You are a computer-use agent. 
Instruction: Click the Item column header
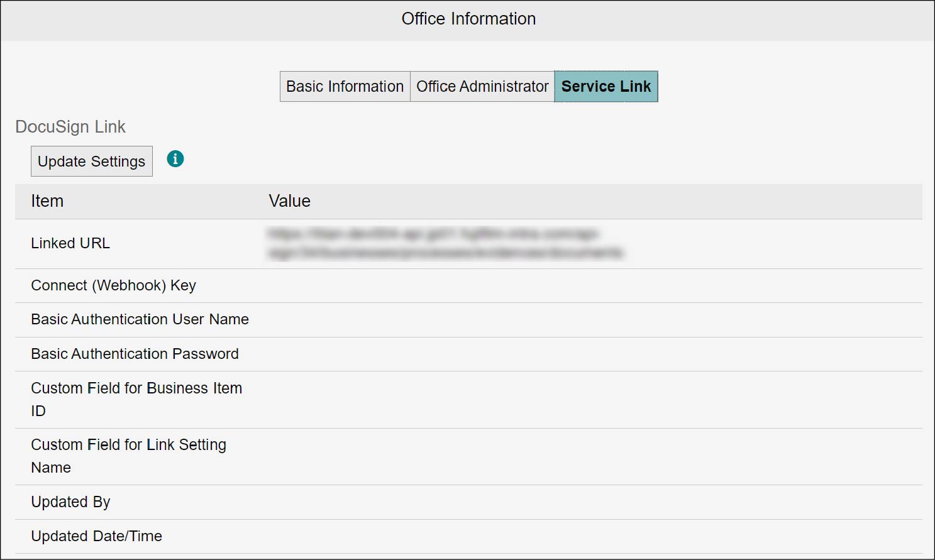point(47,201)
